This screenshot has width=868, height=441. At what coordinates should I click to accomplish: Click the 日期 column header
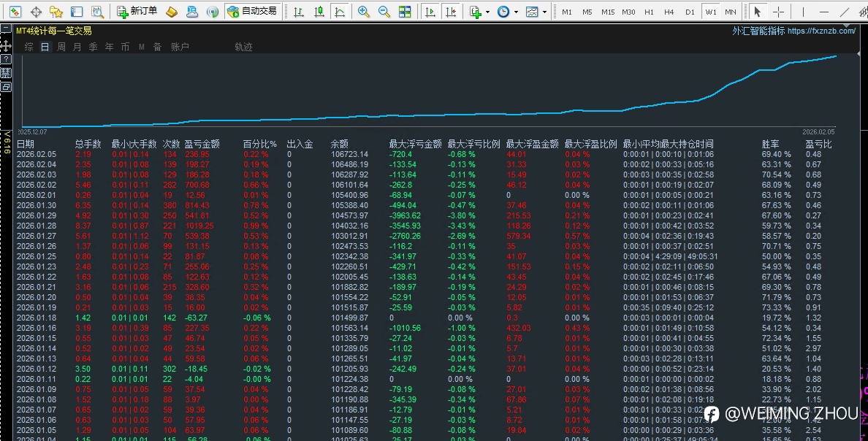point(26,144)
